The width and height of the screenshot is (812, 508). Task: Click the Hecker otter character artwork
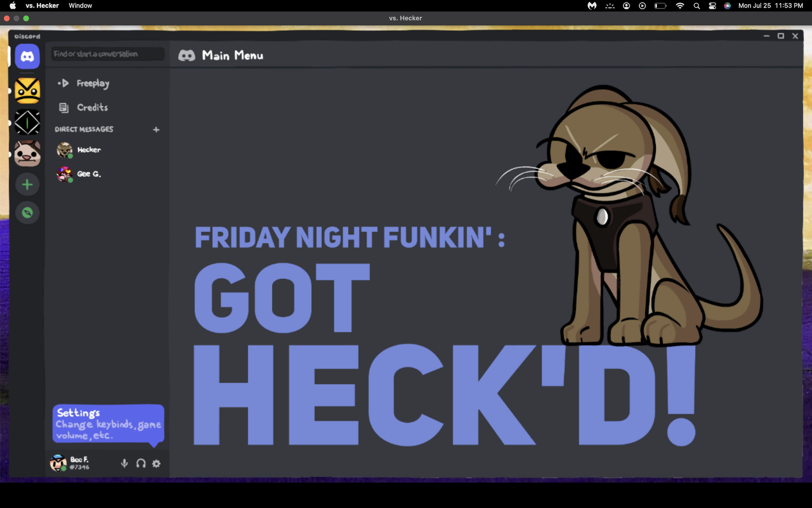click(629, 215)
